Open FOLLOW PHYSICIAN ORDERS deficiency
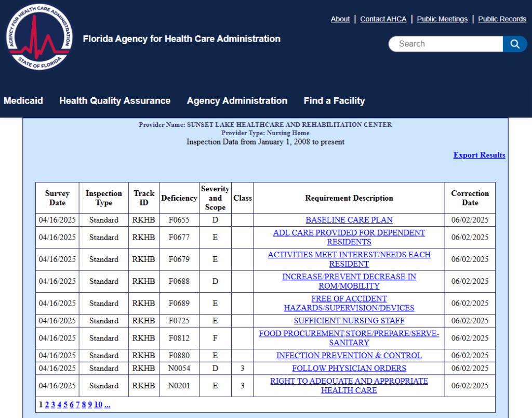Image resolution: width=532 pixels, height=418 pixels. pyautogui.click(x=349, y=368)
